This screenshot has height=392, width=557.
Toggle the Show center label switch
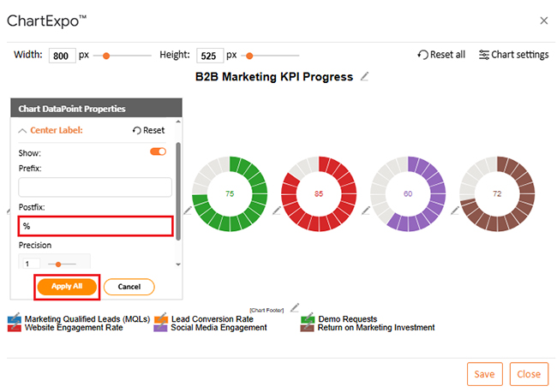click(158, 151)
